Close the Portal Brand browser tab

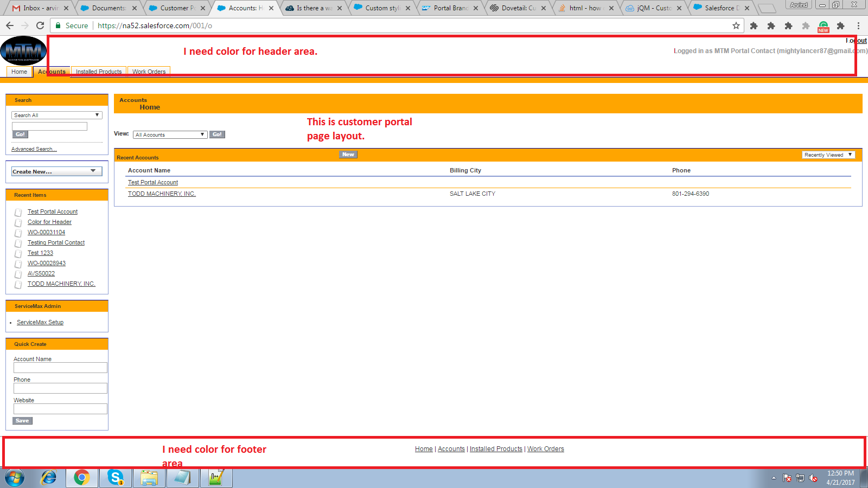[x=476, y=8]
